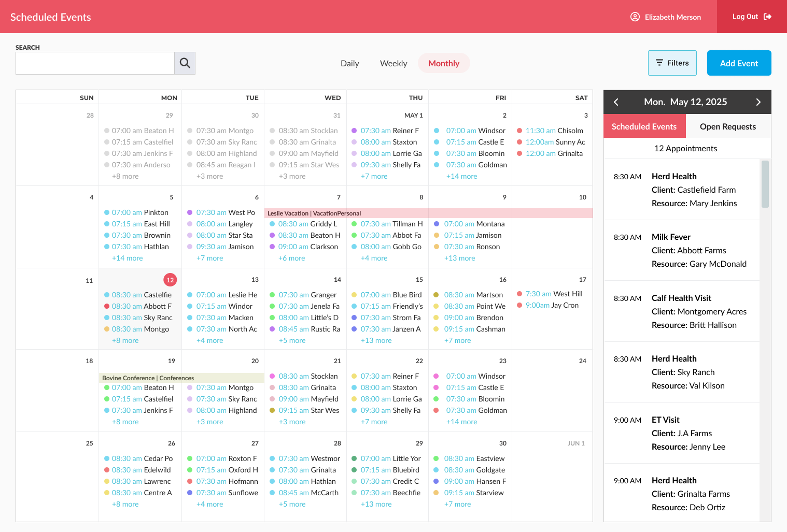Expand '+8 more' events on May 12
The width and height of the screenshot is (787, 532).
click(x=125, y=340)
